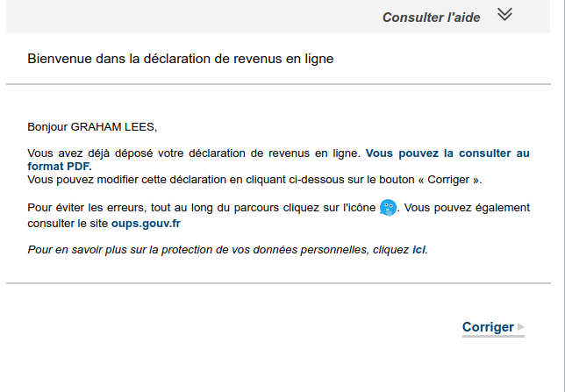Click the "Bonjour GRAHAM LEES" greeting

(92, 127)
